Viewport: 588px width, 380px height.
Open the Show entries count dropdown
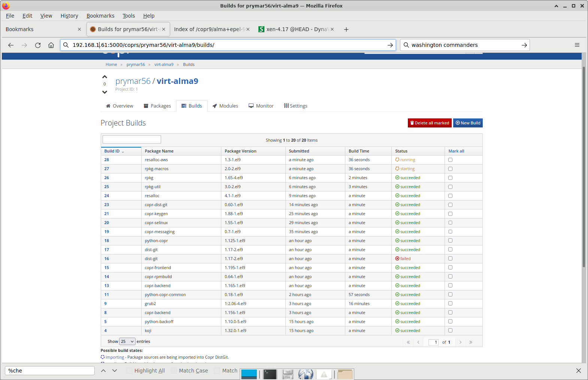click(127, 341)
